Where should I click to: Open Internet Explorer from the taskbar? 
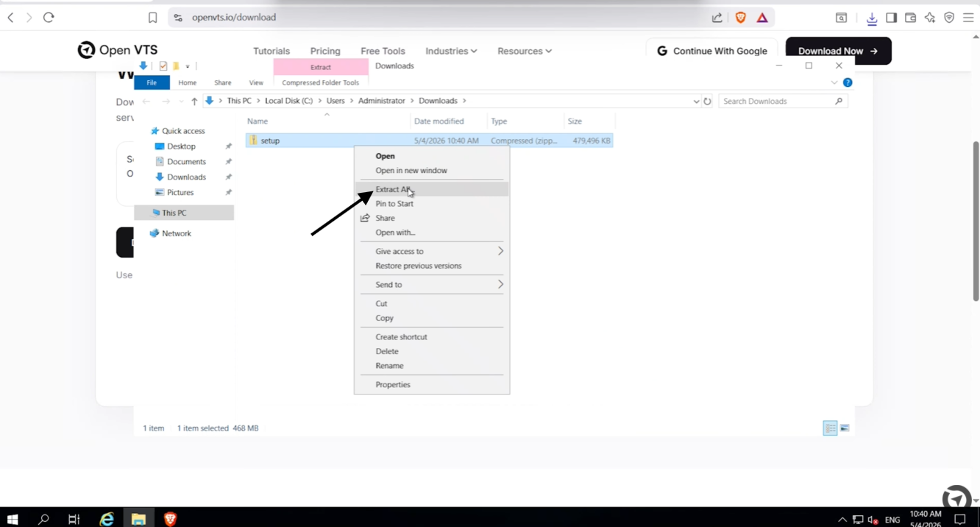(107, 519)
